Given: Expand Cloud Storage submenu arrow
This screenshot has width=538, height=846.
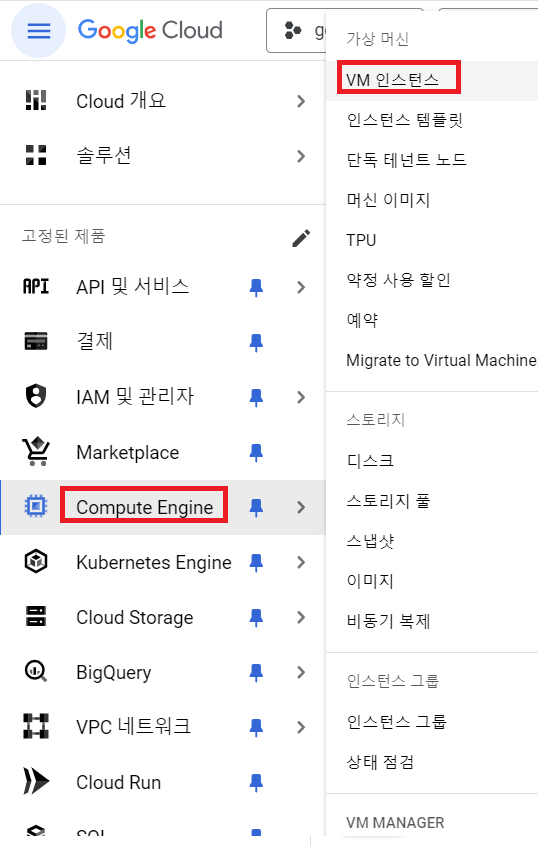Looking at the screenshot, I should tap(301, 617).
